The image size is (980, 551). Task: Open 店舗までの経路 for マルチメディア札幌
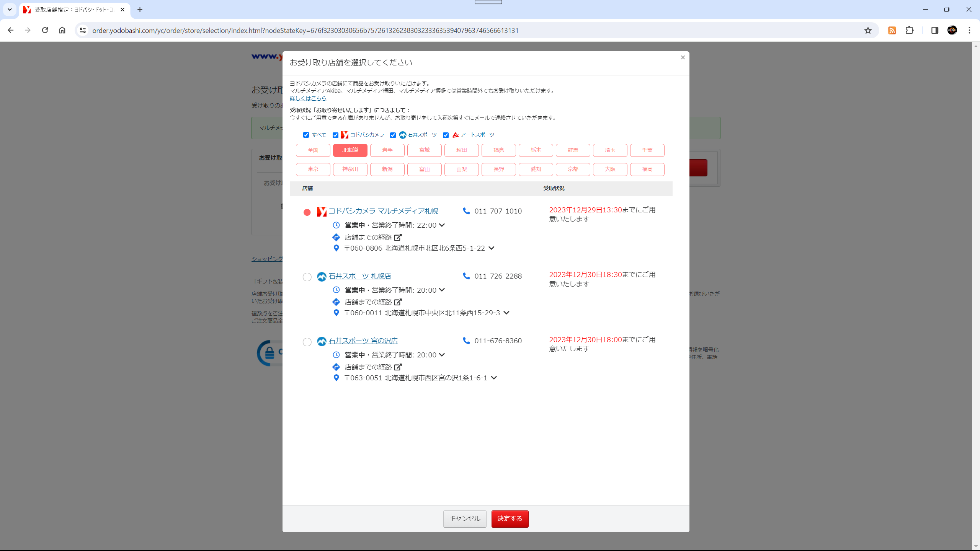pyautogui.click(x=373, y=237)
